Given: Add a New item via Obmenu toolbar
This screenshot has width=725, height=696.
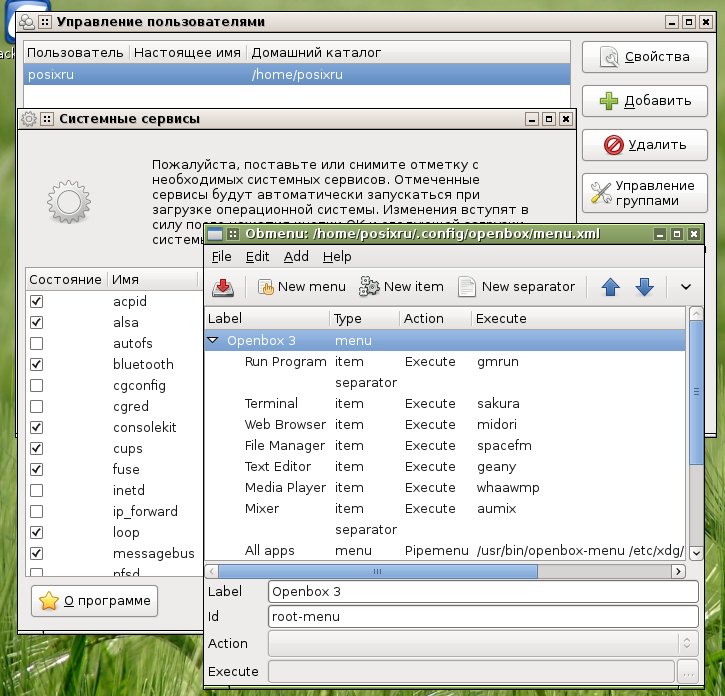Looking at the screenshot, I should [401, 287].
